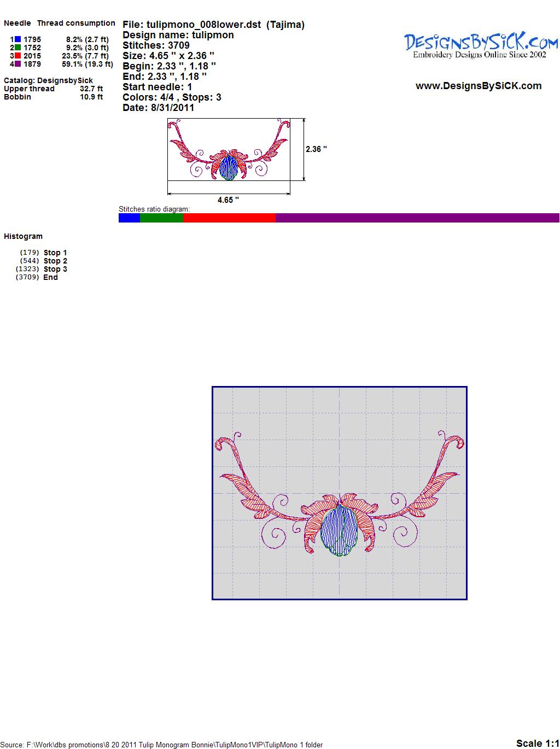The height and width of the screenshot is (749, 560).
Task: Click the Source file path at bottom
Action: click(162, 745)
